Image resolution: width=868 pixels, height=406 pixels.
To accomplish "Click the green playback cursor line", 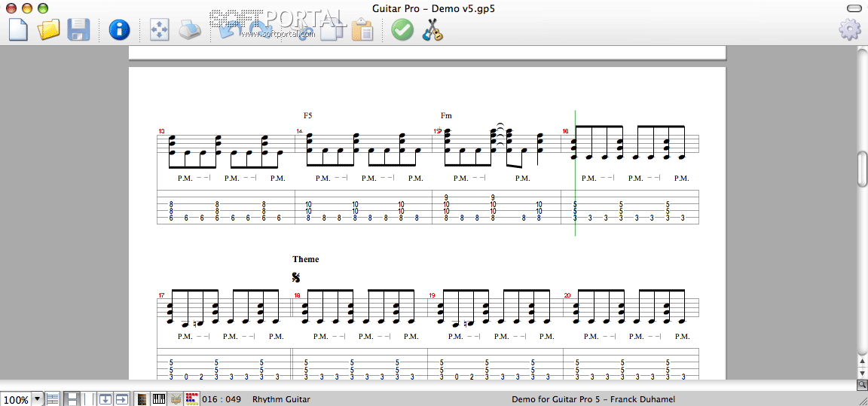I will coord(575,173).
